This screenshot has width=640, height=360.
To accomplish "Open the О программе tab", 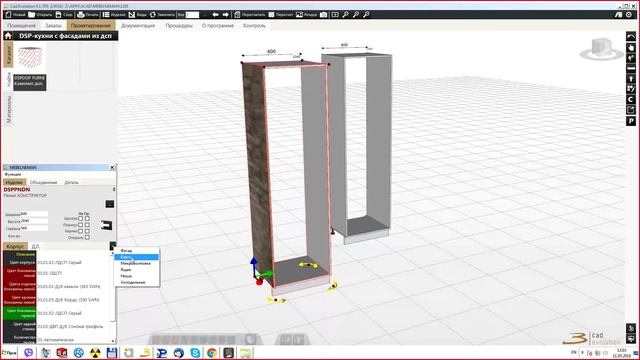I will pos(218,25).
